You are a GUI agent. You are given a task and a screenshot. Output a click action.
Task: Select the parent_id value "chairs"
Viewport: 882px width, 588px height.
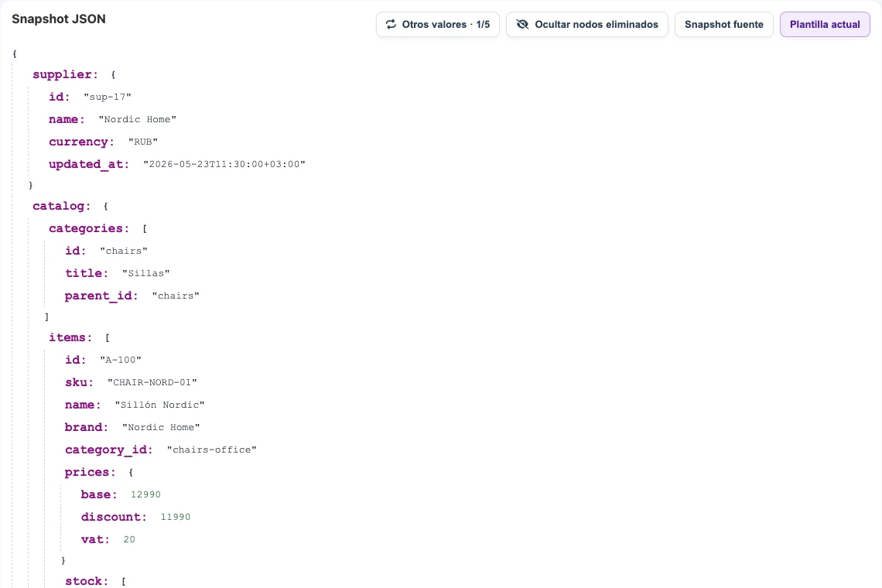pyautogui.click(x=176, y=296)
